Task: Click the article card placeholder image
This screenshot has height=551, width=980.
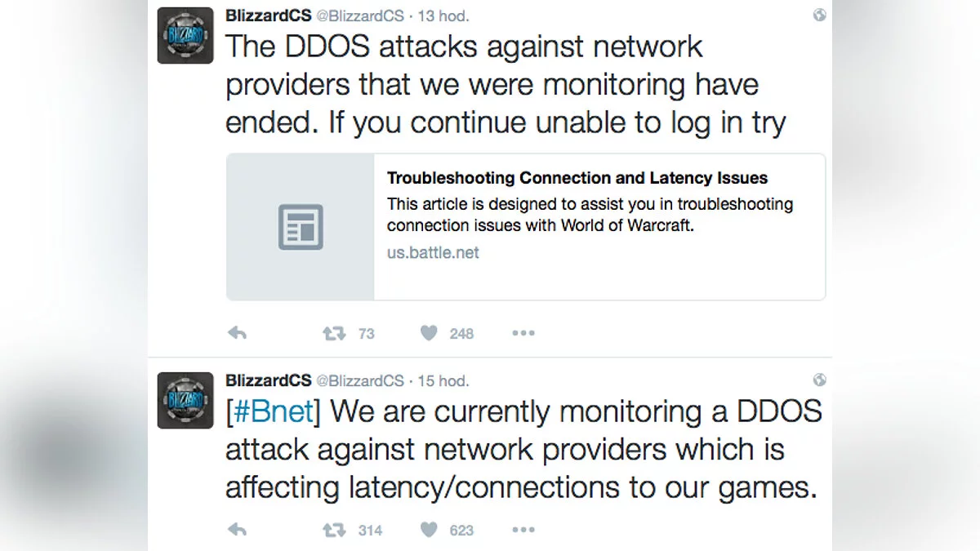Action: 301,227
